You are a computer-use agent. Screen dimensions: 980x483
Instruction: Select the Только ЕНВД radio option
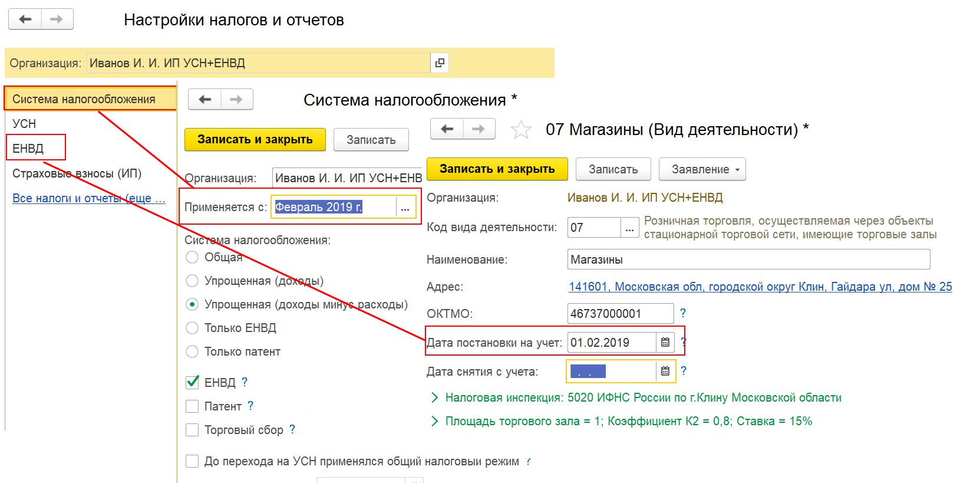(x=192, y=328)
